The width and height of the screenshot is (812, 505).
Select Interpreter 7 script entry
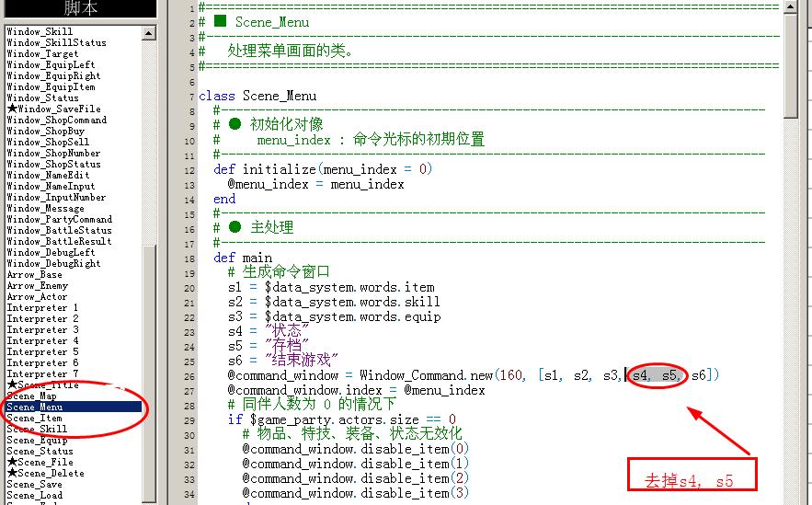[x=42, y=374]
